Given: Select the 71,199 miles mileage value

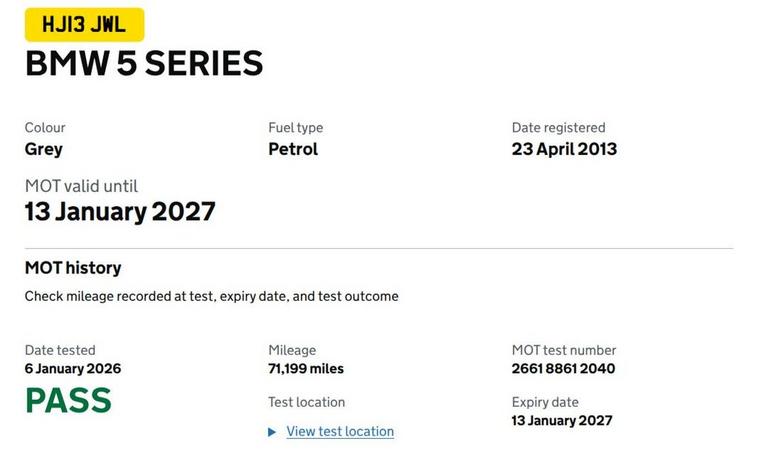Looking at the screenshot, I should (x=306, y=368).
